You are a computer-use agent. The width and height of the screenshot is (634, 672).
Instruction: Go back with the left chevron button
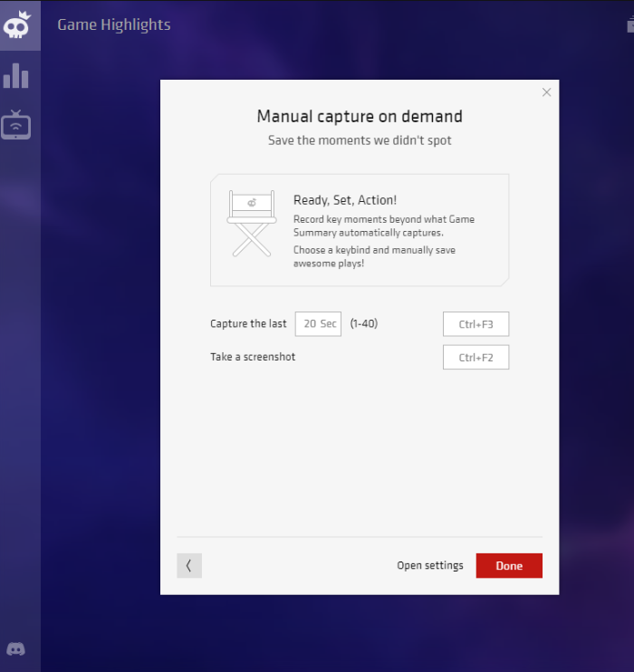tap(189, 566)
